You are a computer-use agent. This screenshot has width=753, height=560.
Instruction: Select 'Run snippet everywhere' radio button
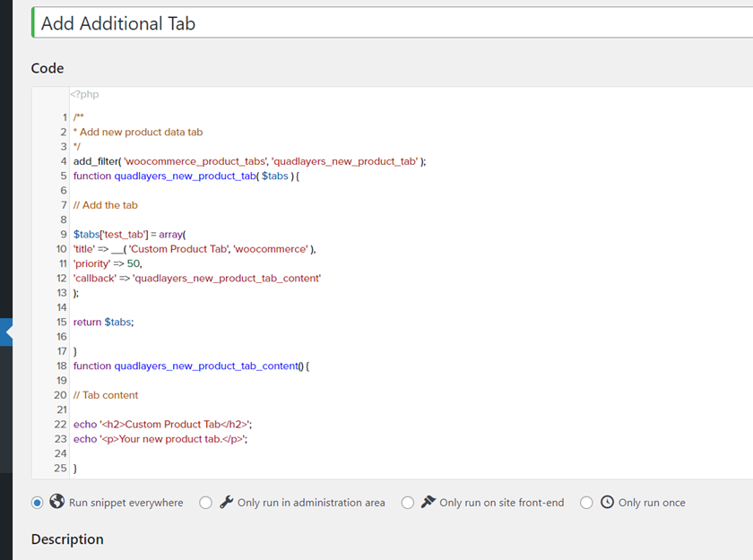[x=37, y=503]
